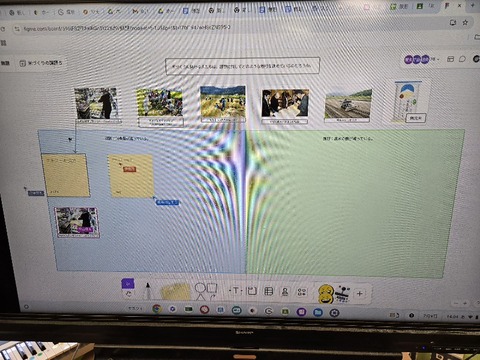Image resolution: width=480 pixels, height=360 pixels.
Task: Open the comments speech bubble icon
Action: tap(462, 59)
